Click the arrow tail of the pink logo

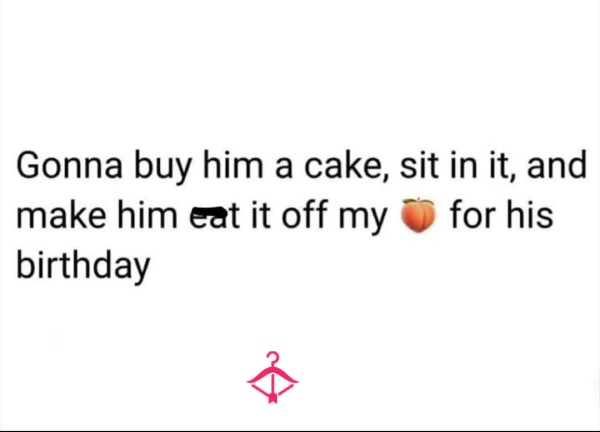click(x=272, y=398)
